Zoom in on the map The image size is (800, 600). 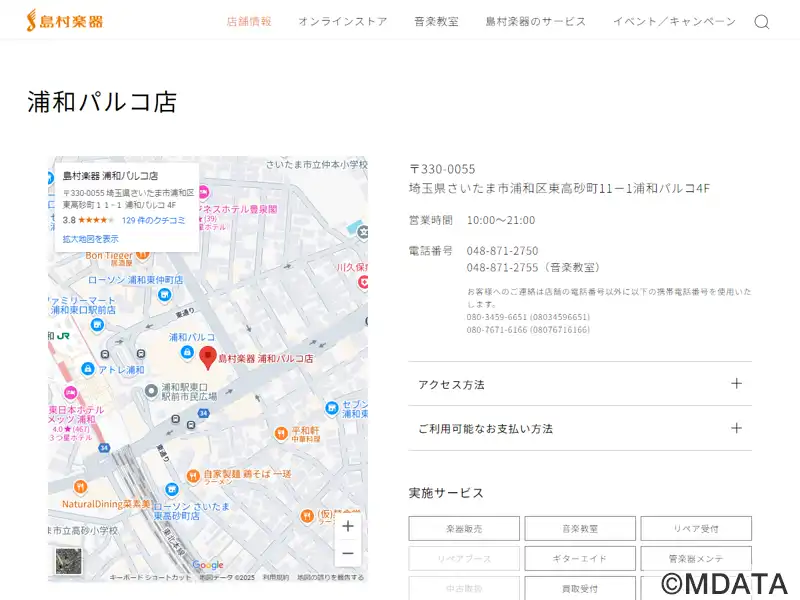pos(348,526)
